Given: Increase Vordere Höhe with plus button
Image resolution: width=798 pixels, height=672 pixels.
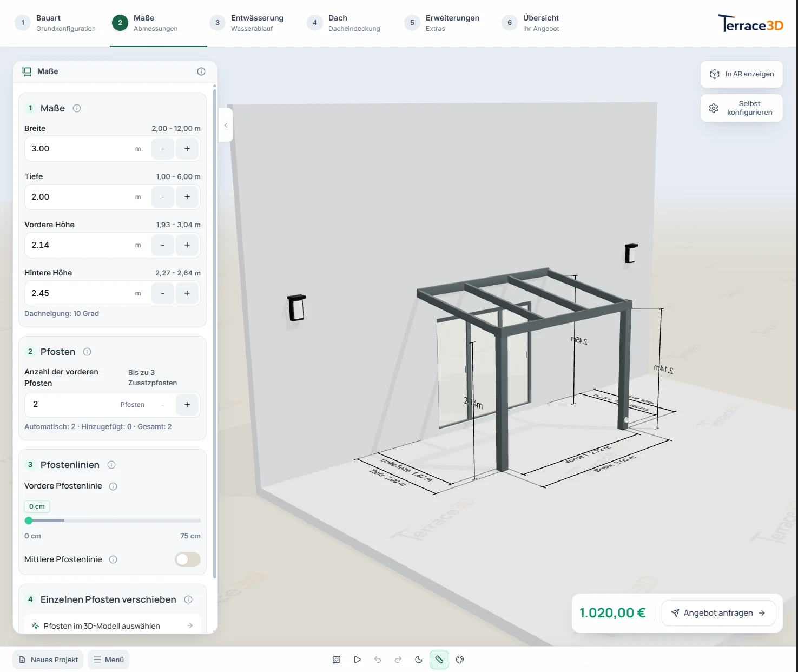Looking at the screenshot, I should pyautogui.click(x=187, y=245).
